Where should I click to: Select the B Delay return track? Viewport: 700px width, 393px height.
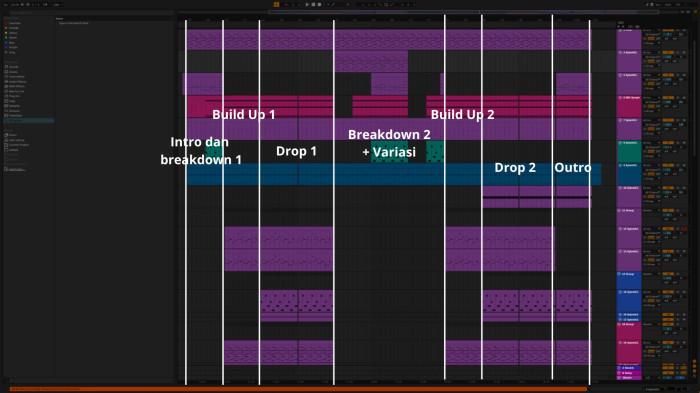pyautogui.click(x=629, y=373)
